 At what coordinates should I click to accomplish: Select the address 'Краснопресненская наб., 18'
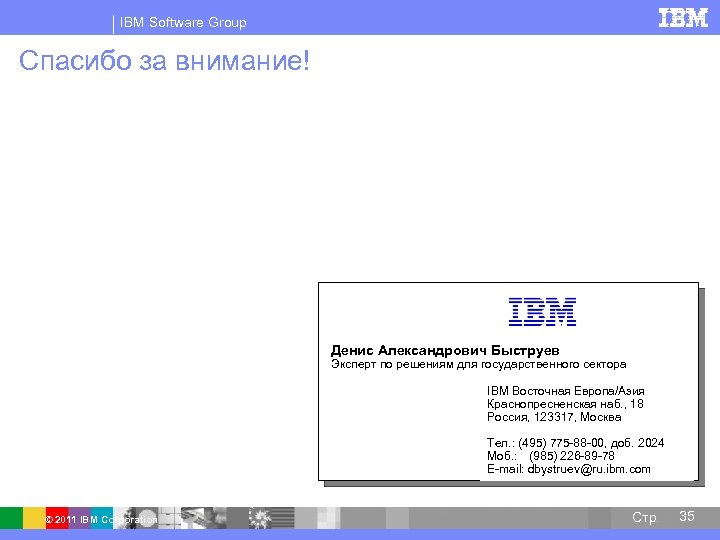565,404
